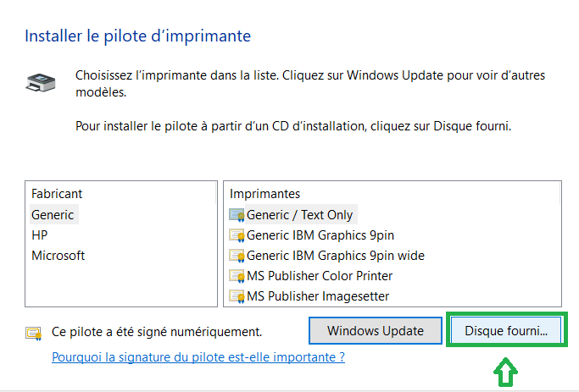Choose Generic IBM Graphics 9pin wide
Image resolution: width=579 pixels, height=392 pixels.
[336, 256]
